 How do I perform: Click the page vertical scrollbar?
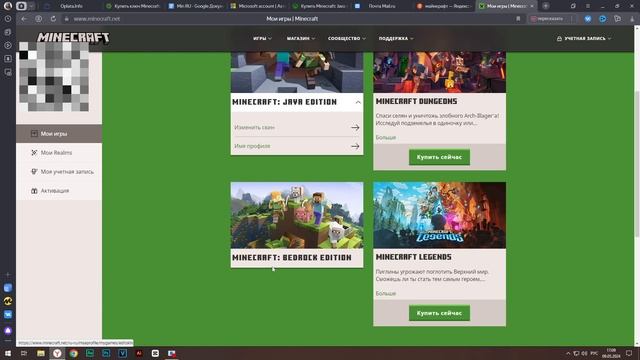(x=637, y=163)
